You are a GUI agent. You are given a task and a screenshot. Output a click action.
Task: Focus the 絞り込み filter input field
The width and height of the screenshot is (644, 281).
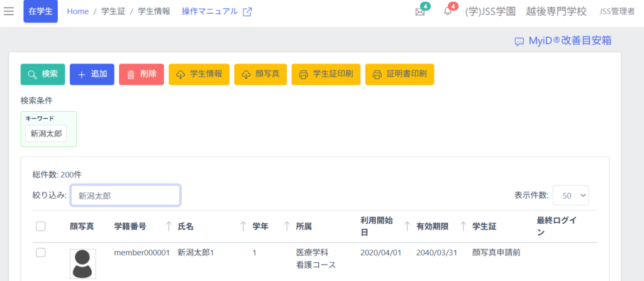click(125, 196)
